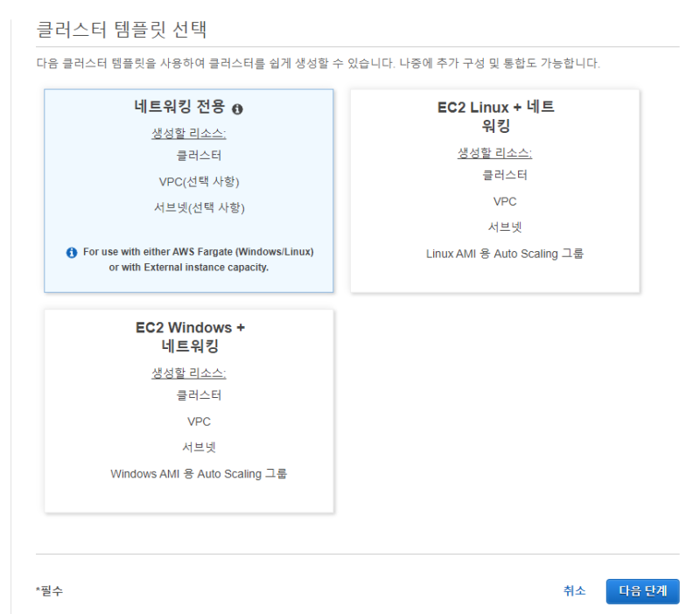The height and width of the screenshot is (614, 700).
Task: Click 생성할 리소스 label in EC2 Windows card
Action: 188,373
